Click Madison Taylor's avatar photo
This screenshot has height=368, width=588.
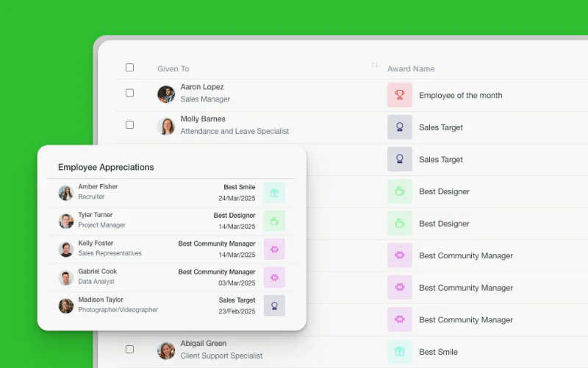point(66,305)
